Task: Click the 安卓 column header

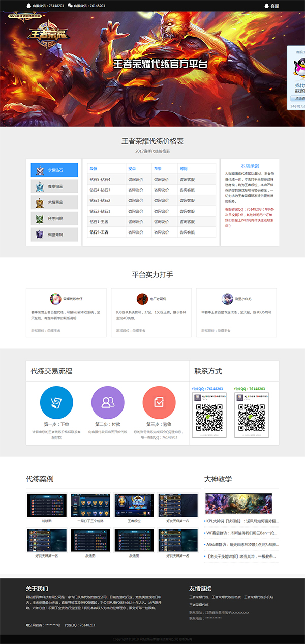Action: [132, 169]
